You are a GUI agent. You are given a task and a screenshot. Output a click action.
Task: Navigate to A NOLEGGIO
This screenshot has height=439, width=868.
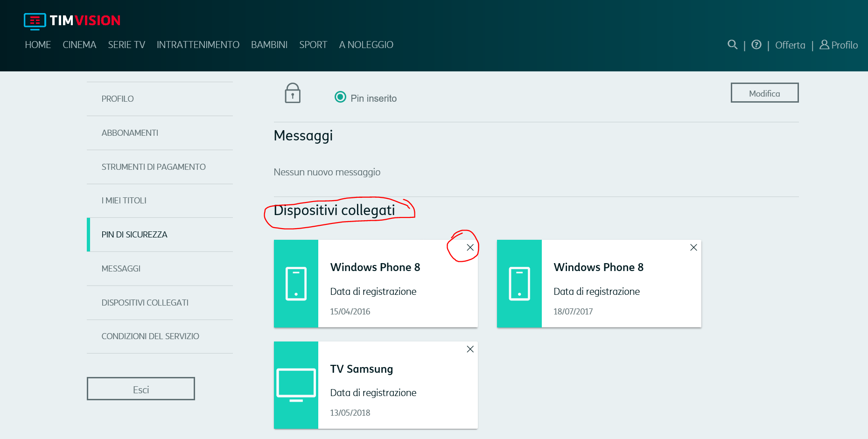point(366,45)
